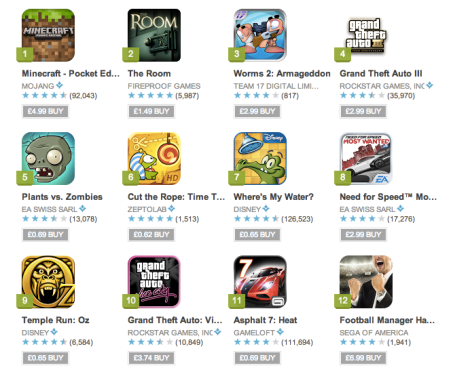
Task: Open the Football Manager Handheld thumbnail
Action: click(366, 282)
